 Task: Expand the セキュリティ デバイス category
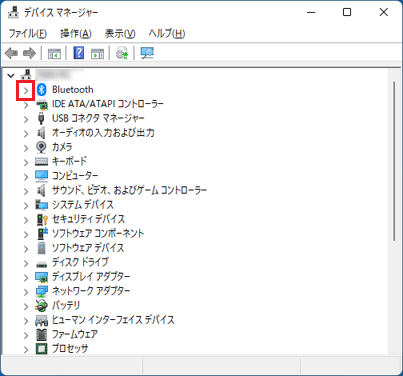(26, 220)
